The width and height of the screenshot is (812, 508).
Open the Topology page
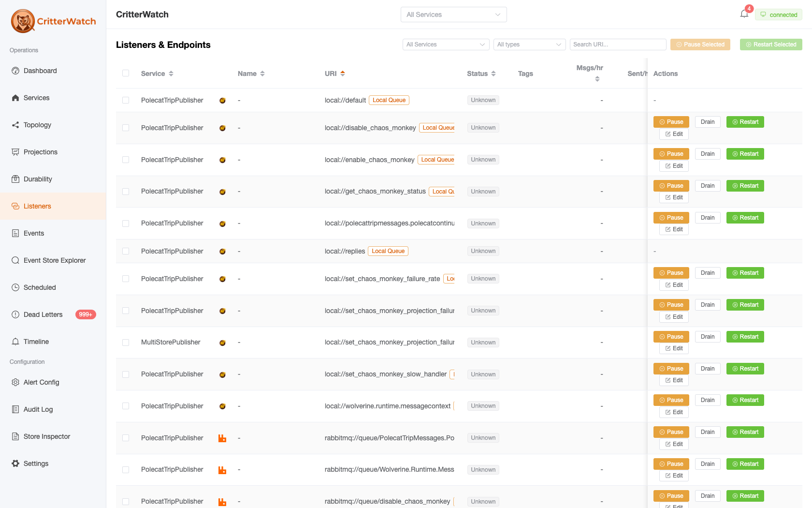[x=53, y=125]
